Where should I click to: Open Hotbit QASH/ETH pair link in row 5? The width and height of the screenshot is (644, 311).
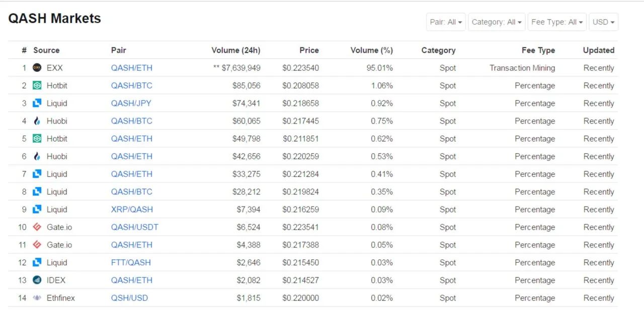point(132,139)
